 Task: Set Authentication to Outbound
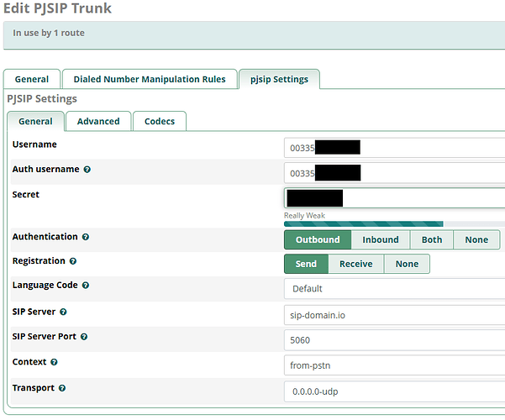[318, 239]
